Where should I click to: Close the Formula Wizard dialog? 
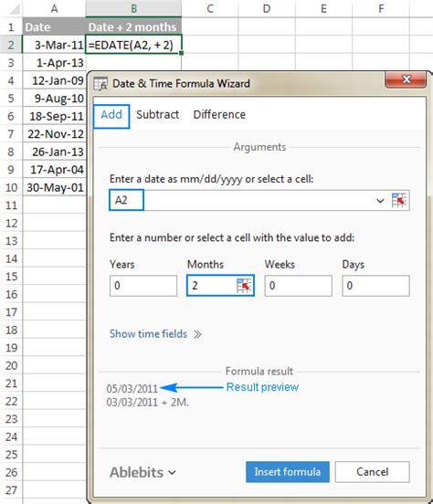pyautogui.click(x=406, y=79)
